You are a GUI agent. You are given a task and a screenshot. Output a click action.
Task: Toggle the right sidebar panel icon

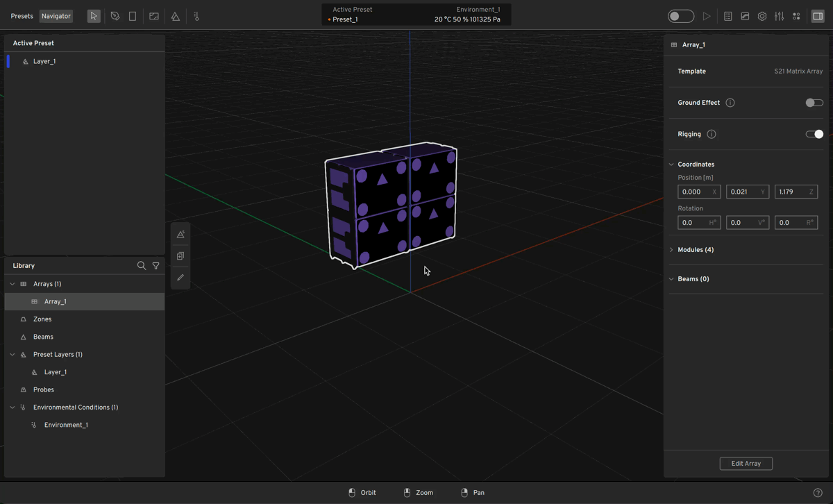pyautogui.click(x=818, y=16)
